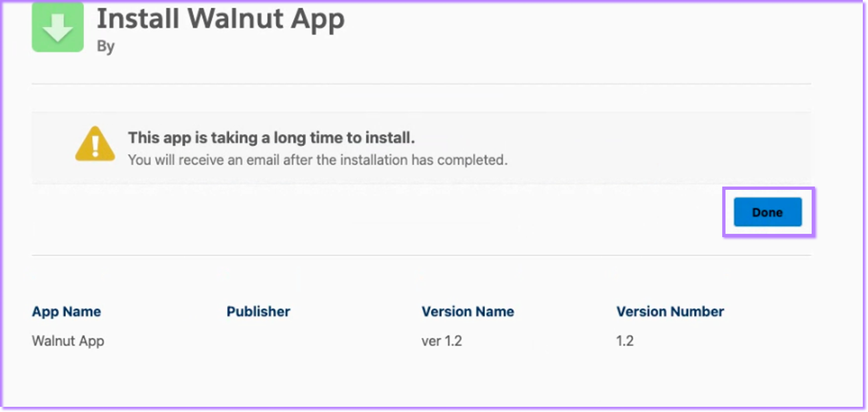Viewport: 868px width, 412px height.
Task: Click the Publisher column header
Action: point(258,312)
